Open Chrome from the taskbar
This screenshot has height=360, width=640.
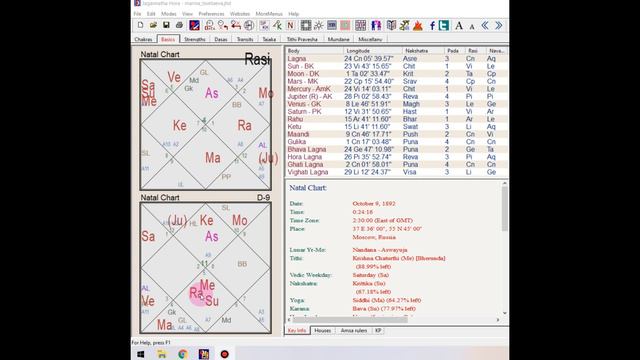(183, 354)
